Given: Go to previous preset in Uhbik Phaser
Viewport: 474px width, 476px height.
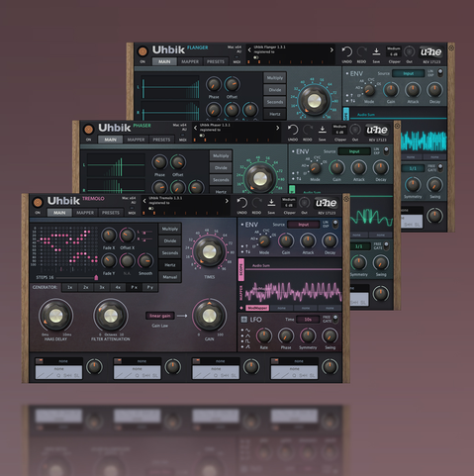Looking at the screenshot, I should 195,128.
